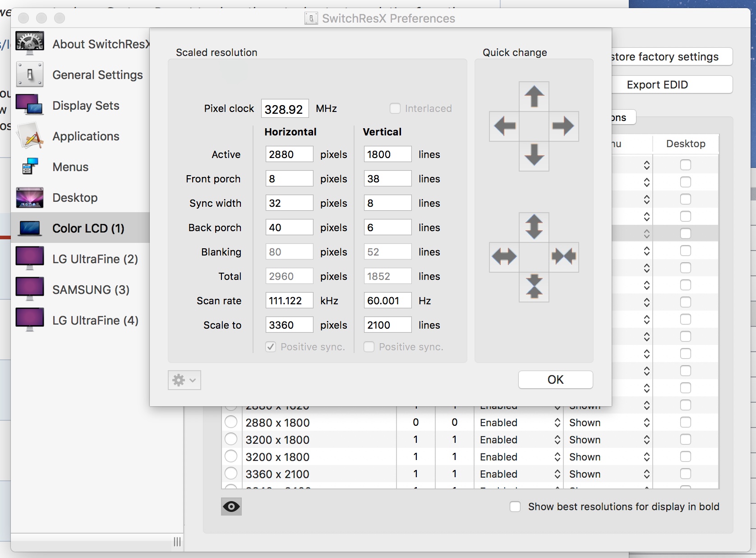Click vertical Scale to lines field
Screen dimensions: 756x558
(x=387, y=325)
